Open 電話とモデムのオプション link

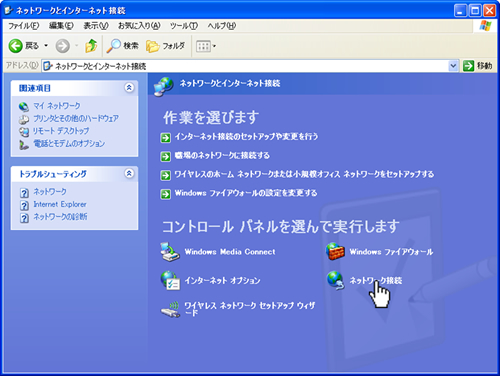69,144
